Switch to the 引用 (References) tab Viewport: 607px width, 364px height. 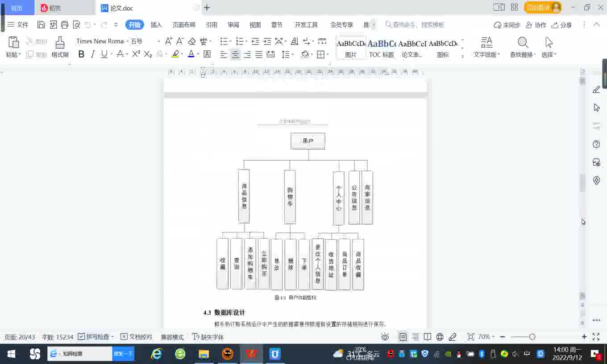[x=212, y=25]
